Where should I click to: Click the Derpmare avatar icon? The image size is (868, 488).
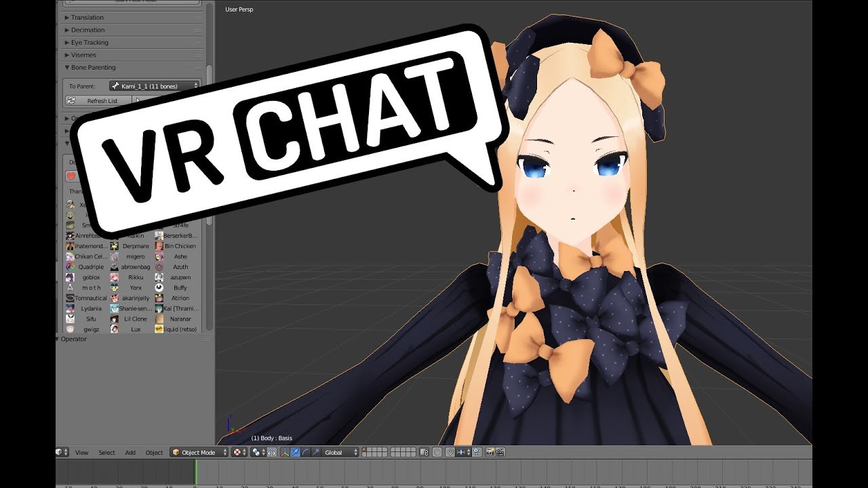tap(115, 246)
